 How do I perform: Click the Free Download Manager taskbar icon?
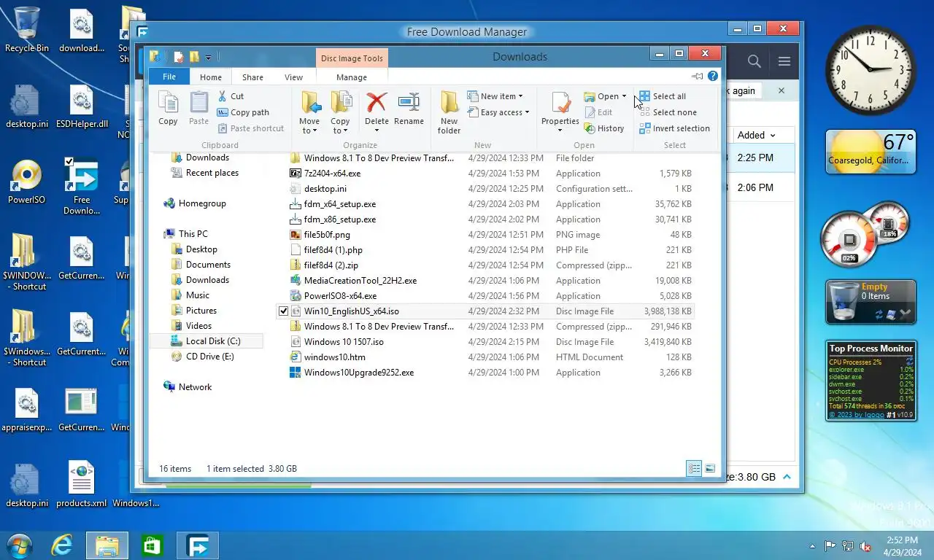[x=198, y=545]
